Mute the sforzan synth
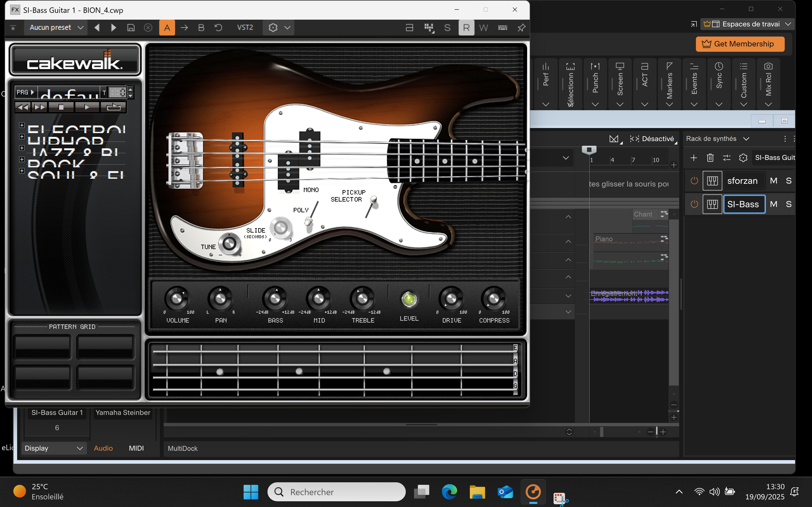Image resolution: width=812 pixels, height=507 pixels. (x=774, y=181)
